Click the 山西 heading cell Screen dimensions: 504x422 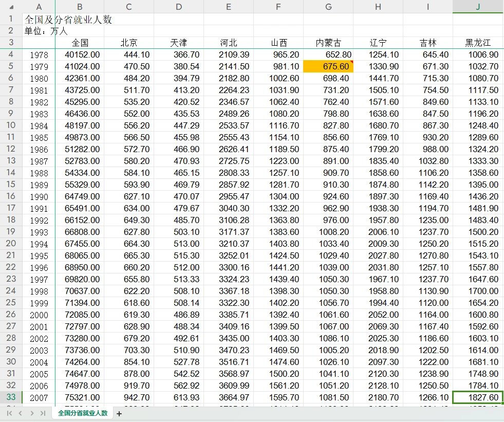click(278, 43)
